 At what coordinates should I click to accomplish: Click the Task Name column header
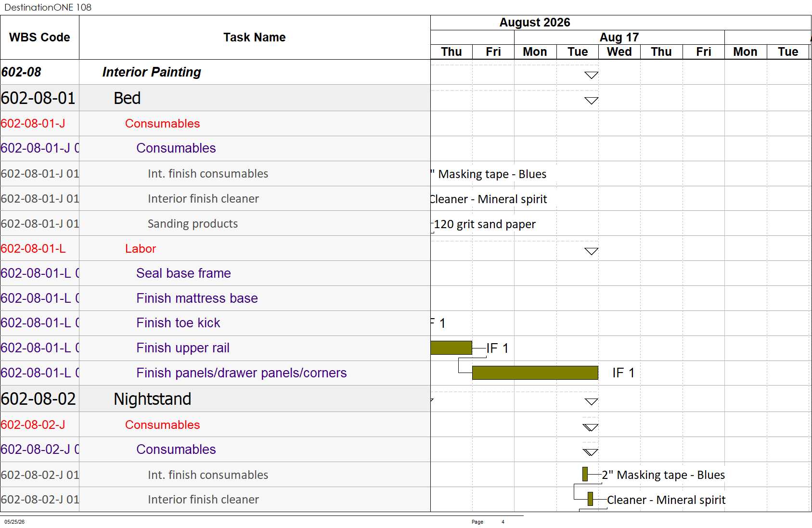click(x=255, y=38)
